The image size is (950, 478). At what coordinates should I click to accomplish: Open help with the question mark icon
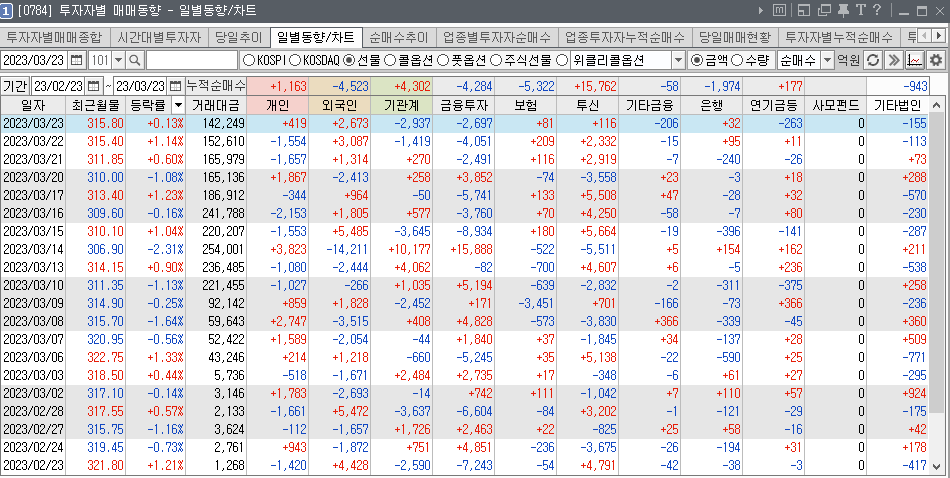tap(876, 11)
